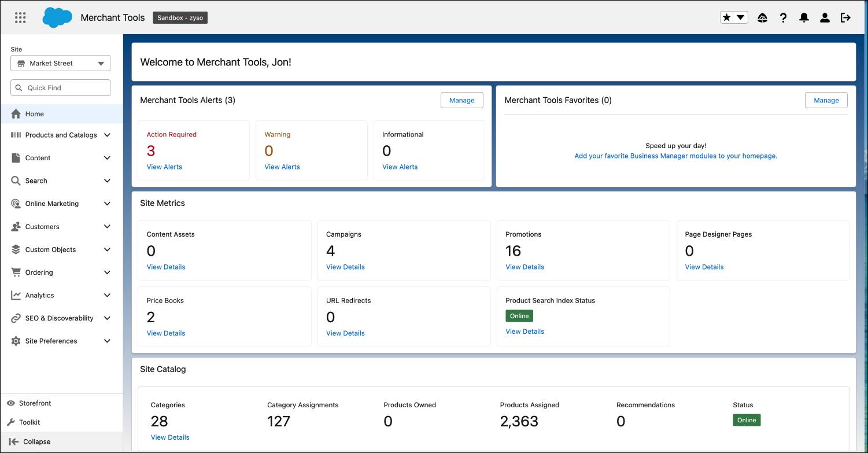Click the Custom Objects layers icon

(x=16, y=249)
